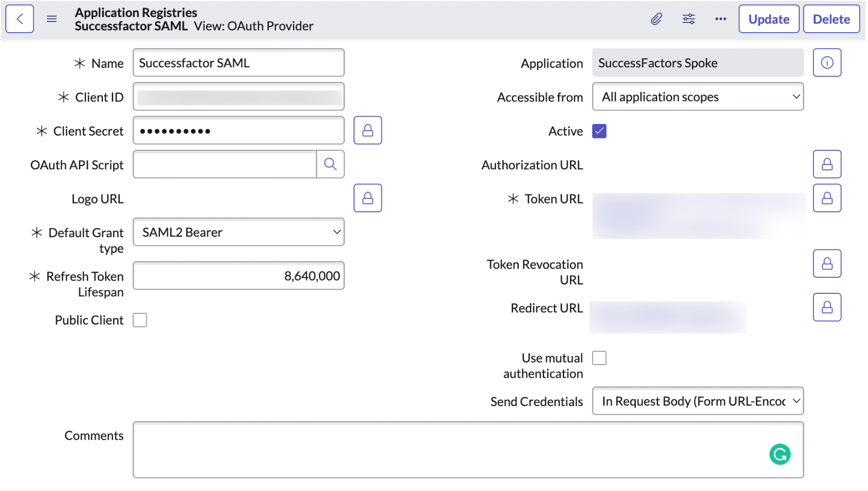Unlock the Token Revocation URL field

[827, 264]
